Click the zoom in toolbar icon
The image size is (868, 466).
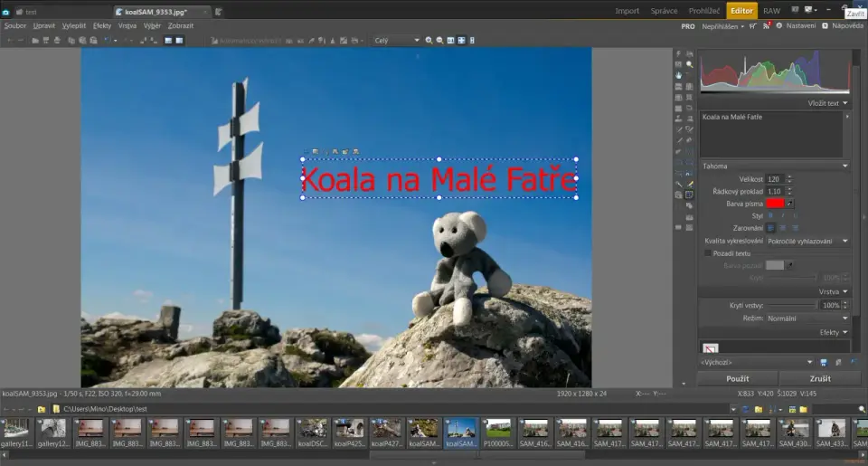pos(429,41)
